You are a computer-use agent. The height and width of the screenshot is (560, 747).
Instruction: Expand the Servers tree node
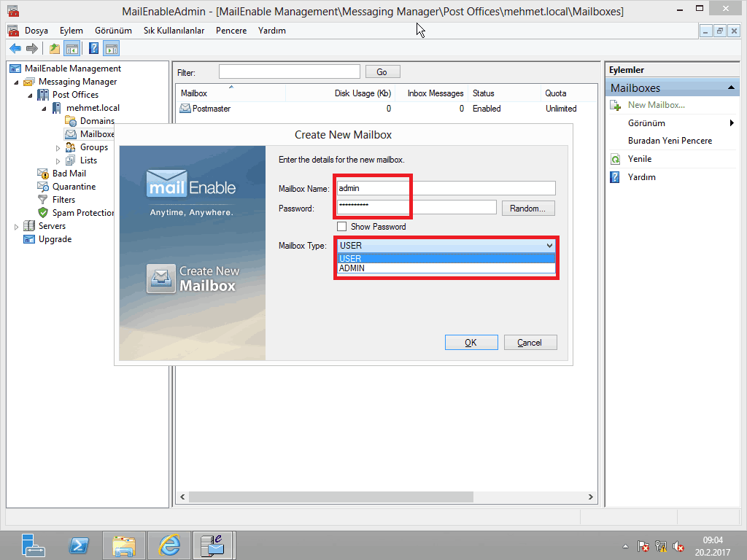tap(17, 227)
